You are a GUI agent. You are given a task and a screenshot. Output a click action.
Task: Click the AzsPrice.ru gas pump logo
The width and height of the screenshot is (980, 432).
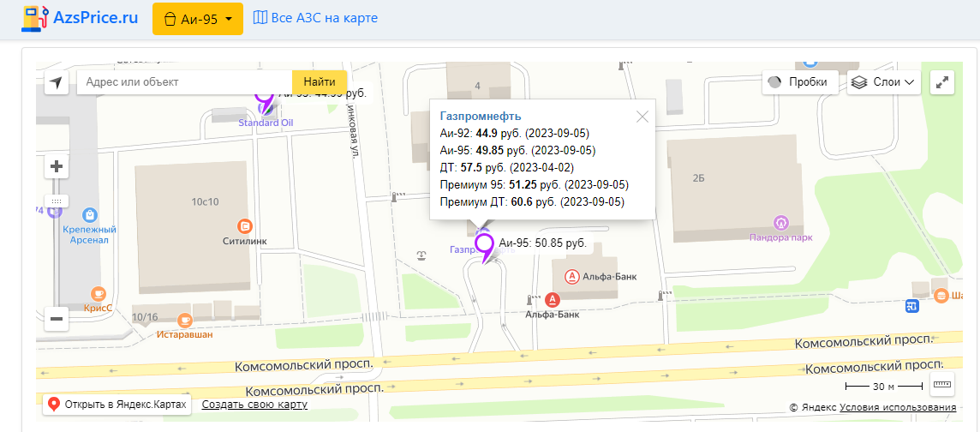click(x=35, y=18)
